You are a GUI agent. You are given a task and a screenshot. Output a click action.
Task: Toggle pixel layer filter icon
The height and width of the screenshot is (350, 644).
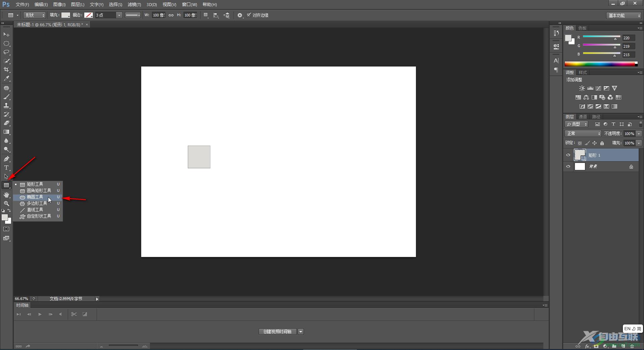pyautogui.click(x=597, y=124)
